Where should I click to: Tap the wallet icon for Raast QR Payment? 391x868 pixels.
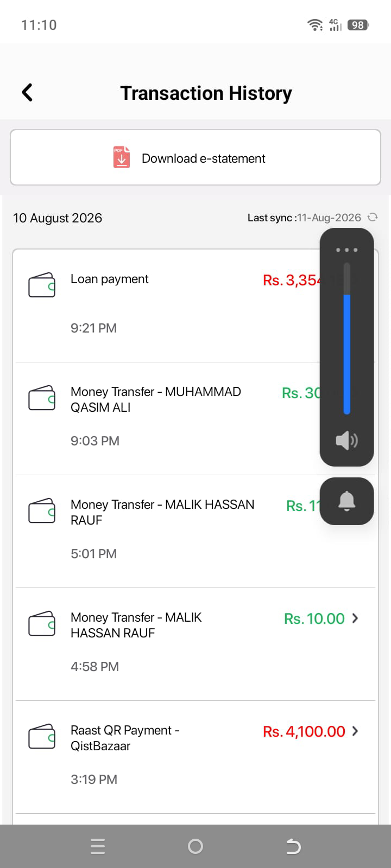point(42,736)
